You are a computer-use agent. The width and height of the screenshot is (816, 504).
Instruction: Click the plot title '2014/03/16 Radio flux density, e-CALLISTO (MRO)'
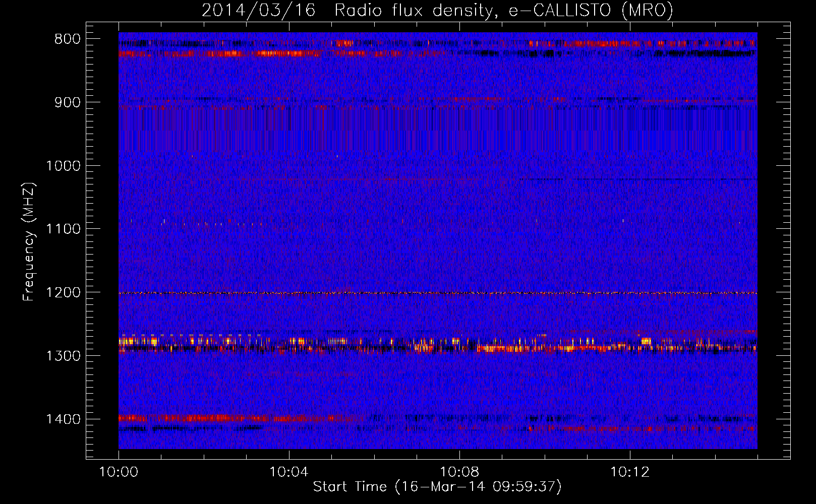[437, 10]
